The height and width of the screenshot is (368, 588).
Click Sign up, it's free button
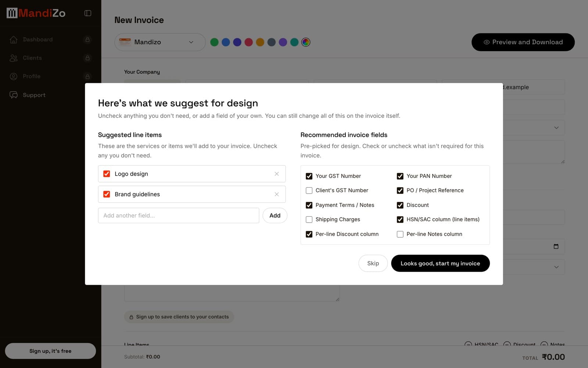pyautogui.click(x=50, y=351)
